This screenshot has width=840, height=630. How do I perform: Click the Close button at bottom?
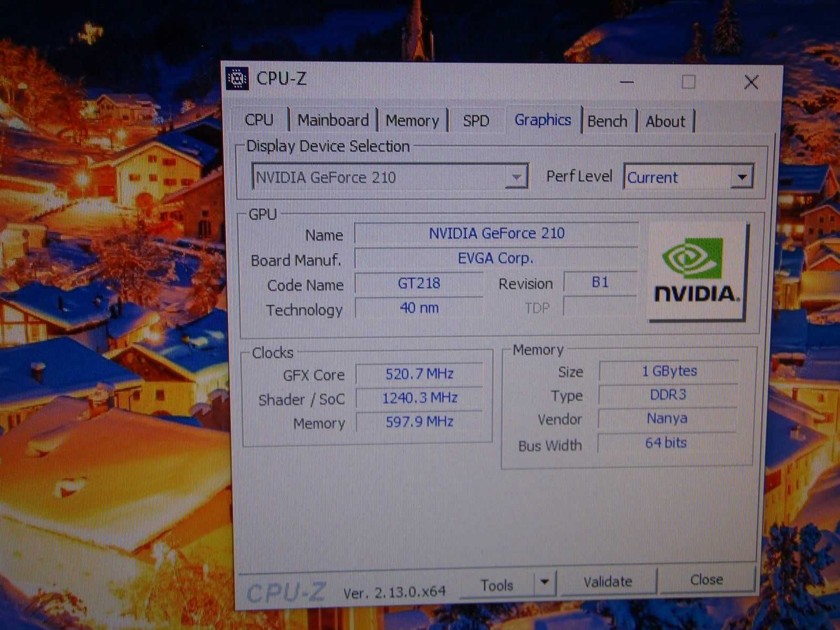point(707,580)
